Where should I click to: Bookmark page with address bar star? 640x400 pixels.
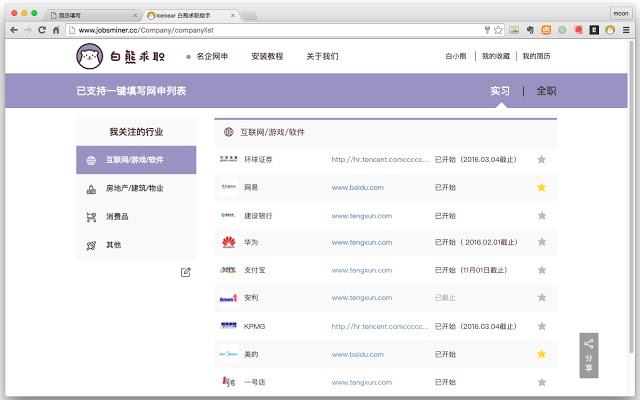[498, 30]
